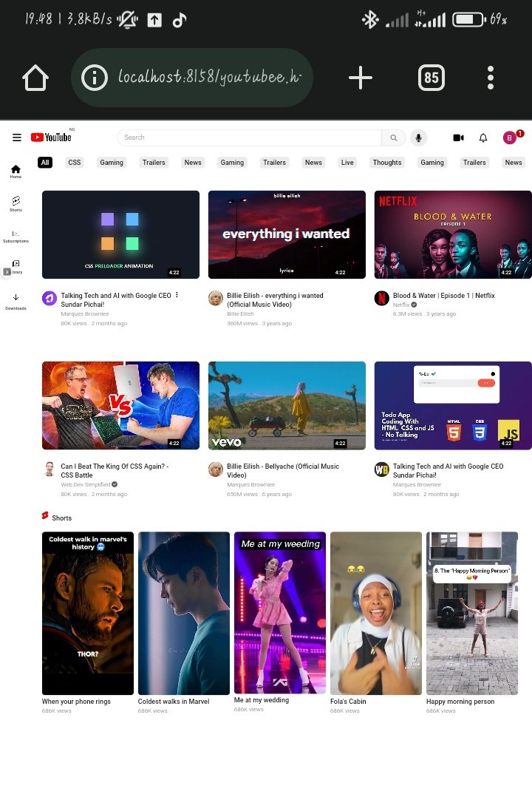Open the account avatar with badge
This screenshot has width=532, height=797.
(510, 138)
